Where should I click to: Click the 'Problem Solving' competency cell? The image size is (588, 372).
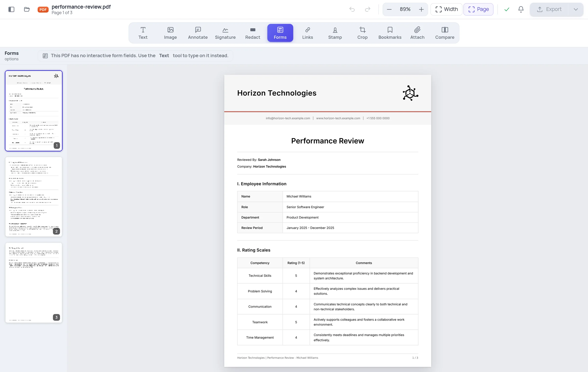point(260,291)
